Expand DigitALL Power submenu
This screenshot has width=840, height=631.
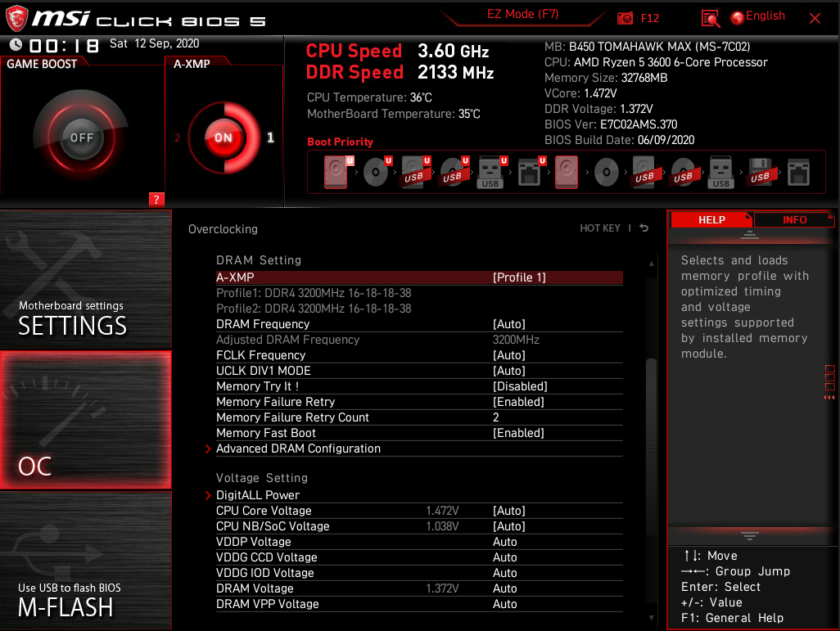258,495
